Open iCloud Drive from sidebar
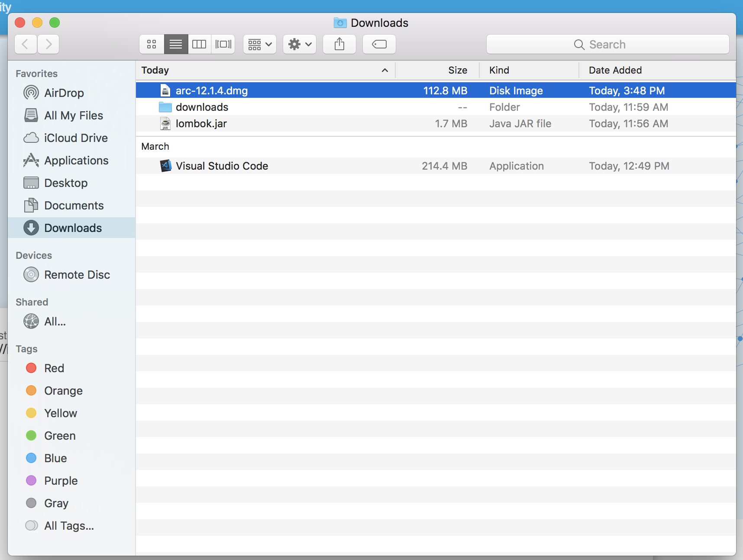The width and height of the screenshot is (743, 560). [x=75, y=138]
